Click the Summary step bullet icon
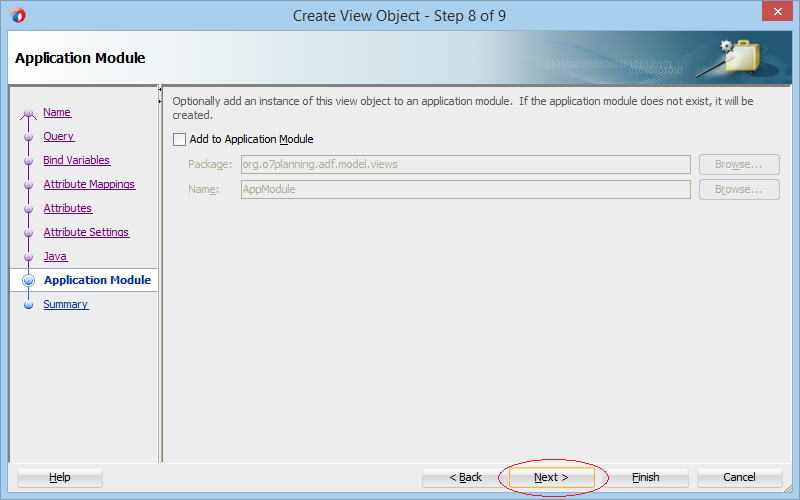The width and height of the screenshot is (800, 500). pos(29,305)
